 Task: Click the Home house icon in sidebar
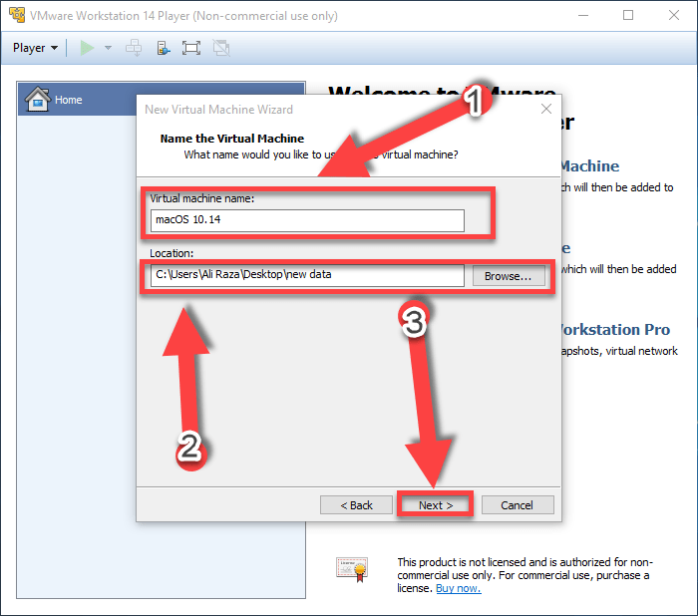37,100
